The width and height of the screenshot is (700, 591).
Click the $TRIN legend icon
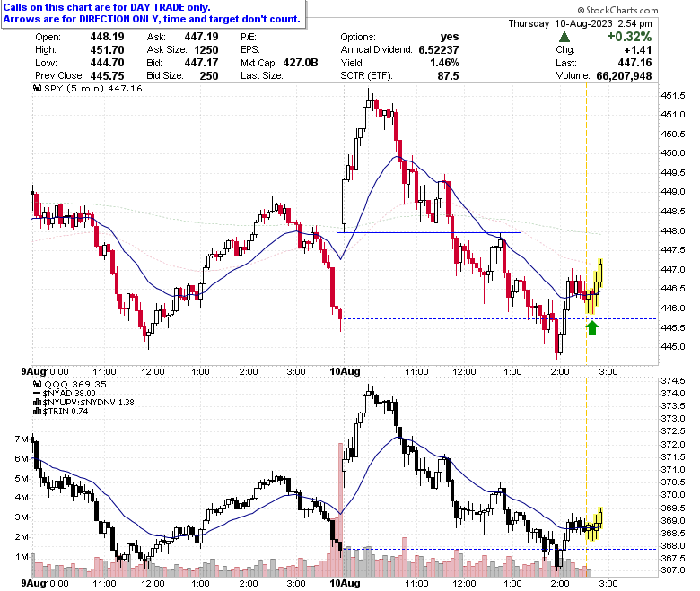38,412
